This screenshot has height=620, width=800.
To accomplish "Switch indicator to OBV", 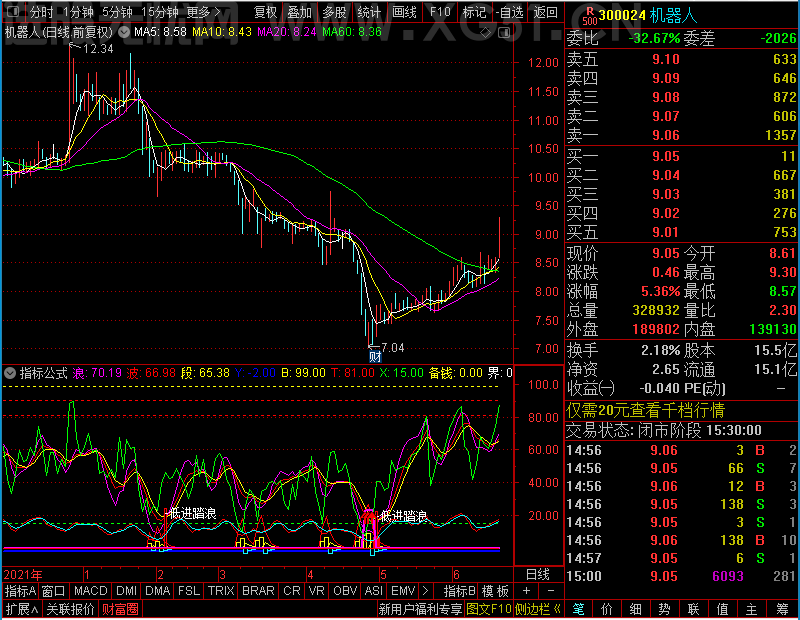I will [345, 591].
